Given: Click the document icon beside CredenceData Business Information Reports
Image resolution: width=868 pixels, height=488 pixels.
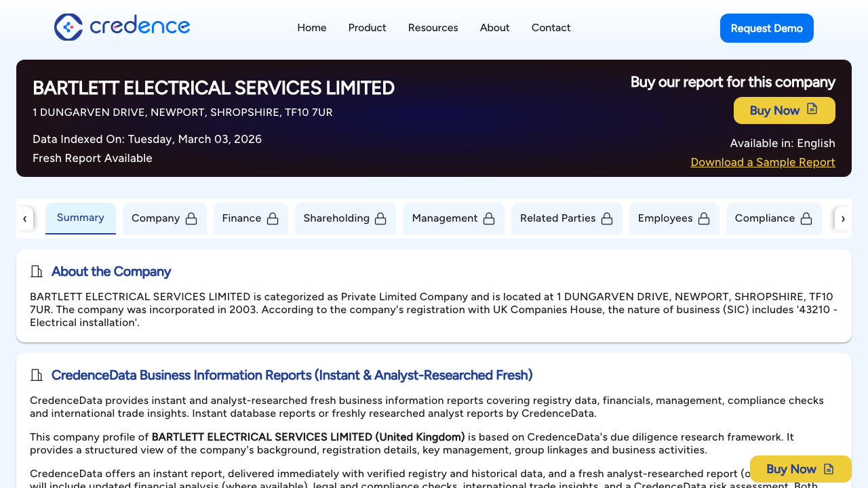Looking at the screenshot, I should point(36,375).
